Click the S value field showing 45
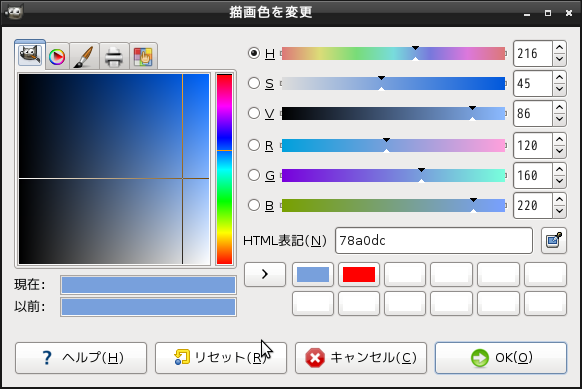Screen dimensions: 582x389 tap(533, 84)
